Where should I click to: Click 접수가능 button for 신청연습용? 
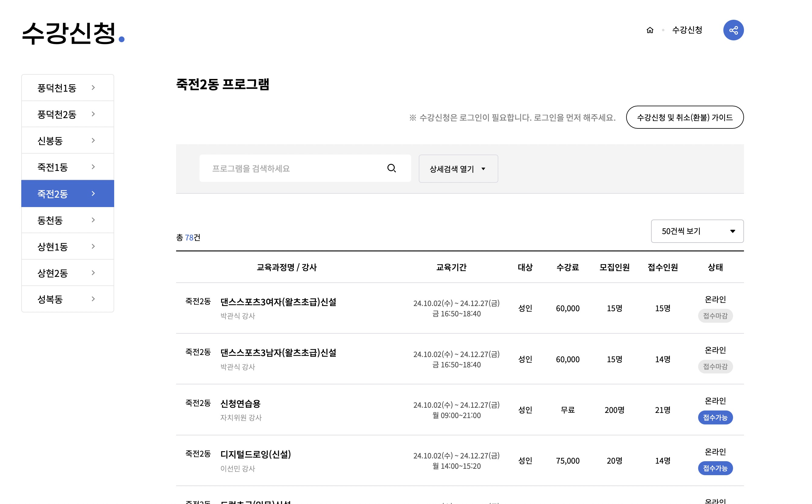715,417
